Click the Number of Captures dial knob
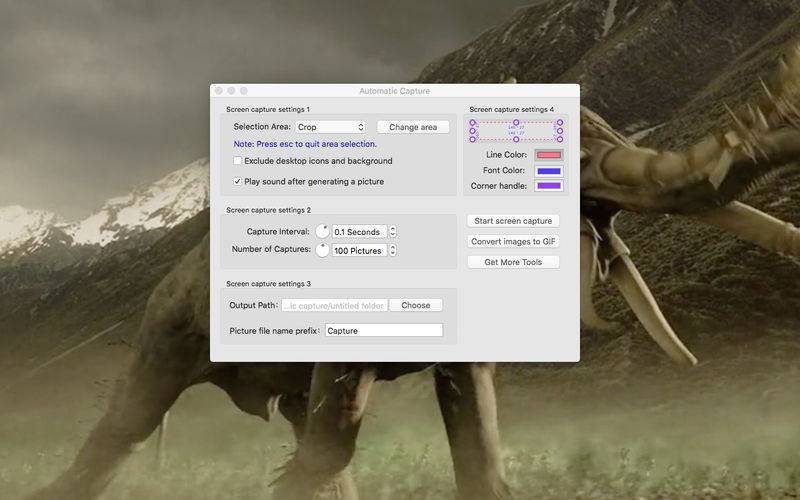Viewport: 800px width, 500px height. click(322, 250)
